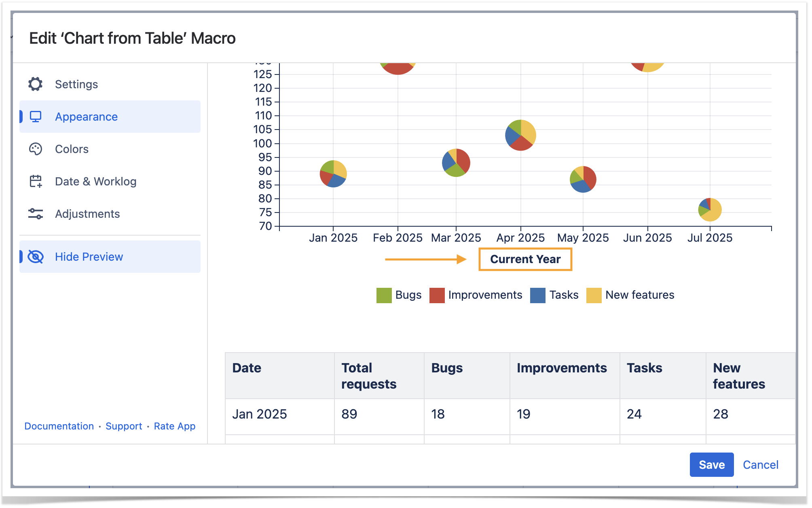Click the Colors palette icon
Screen dimensions: 812x508
click(x=36, y=149)
